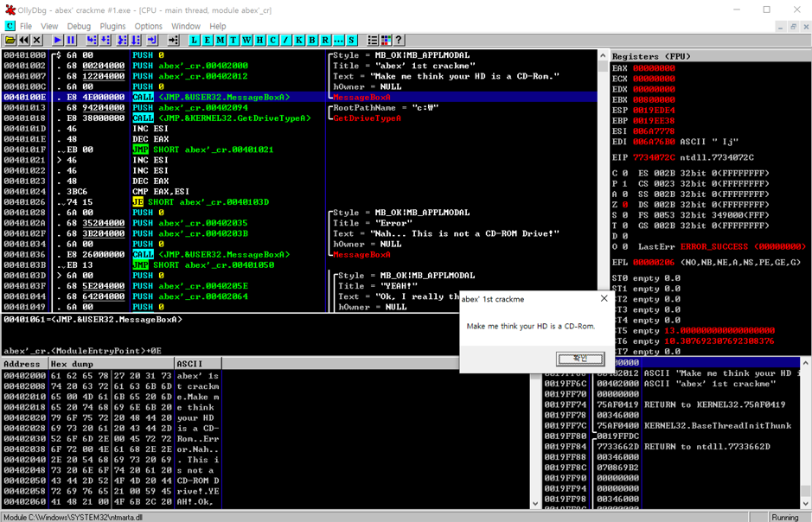Show Memory map with M button
Viewport: 812px width, 522px height.
(221, 40)
